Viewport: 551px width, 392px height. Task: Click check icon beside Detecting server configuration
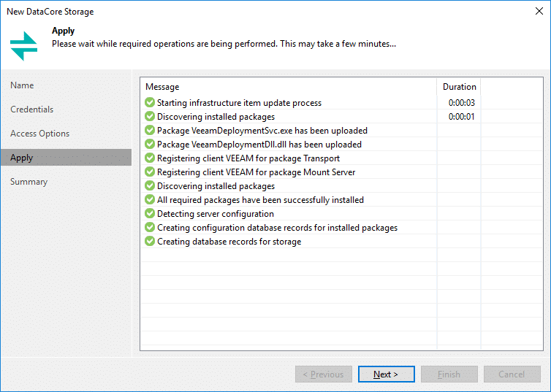tap(150, 213)
